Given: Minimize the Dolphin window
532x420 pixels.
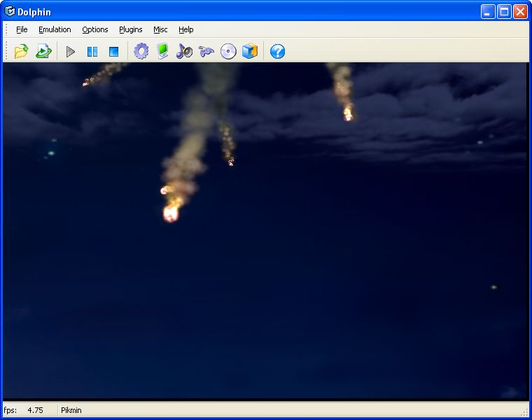Looking at the screenshot, I should [488, 12].
